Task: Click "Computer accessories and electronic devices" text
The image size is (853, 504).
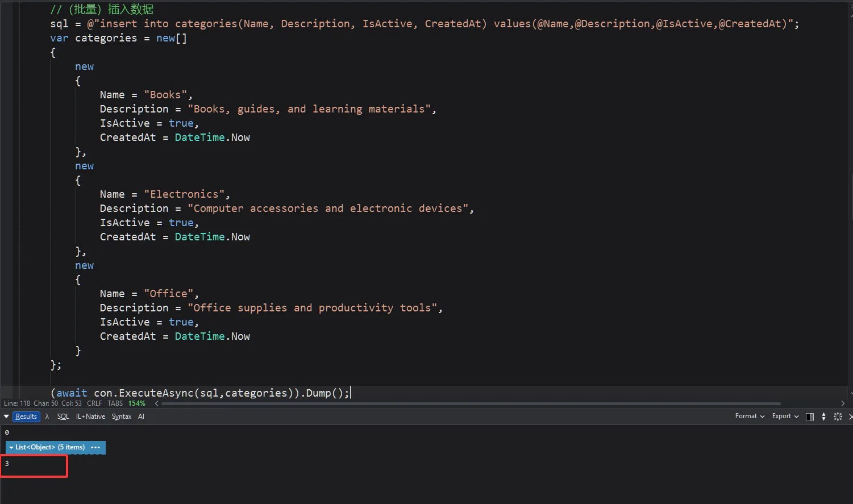Action: (x=328, y=209)
